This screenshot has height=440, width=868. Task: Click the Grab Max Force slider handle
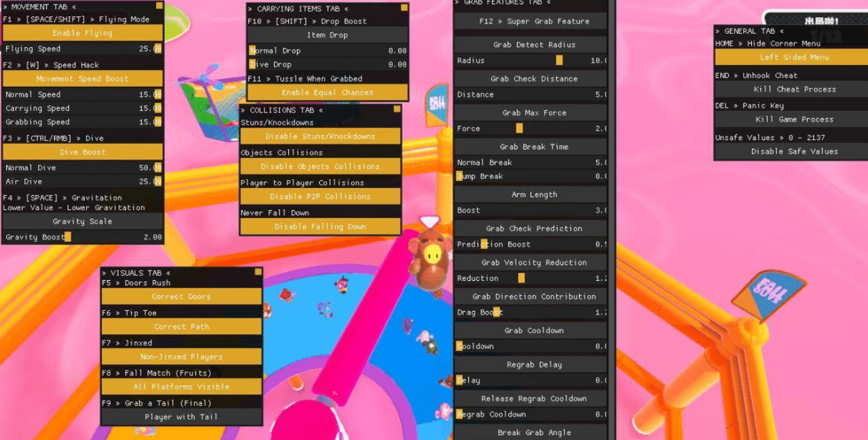(x=519, y=128)
